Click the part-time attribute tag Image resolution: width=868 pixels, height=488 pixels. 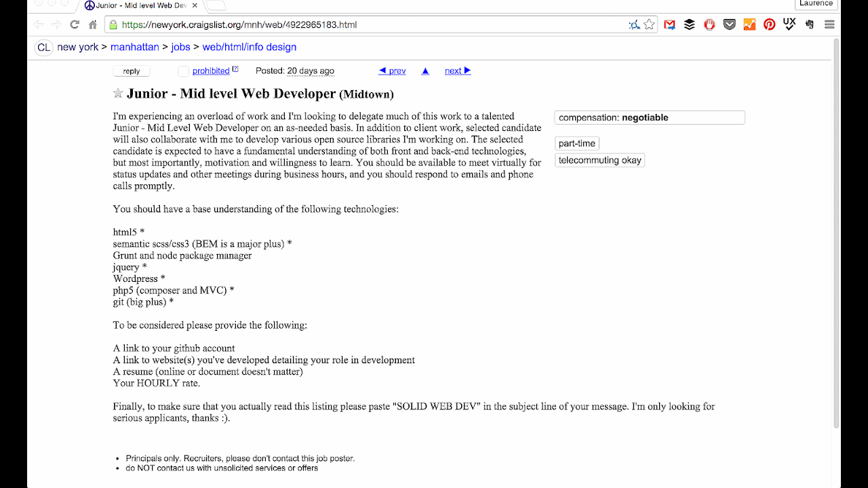click(x=577, y=143)
